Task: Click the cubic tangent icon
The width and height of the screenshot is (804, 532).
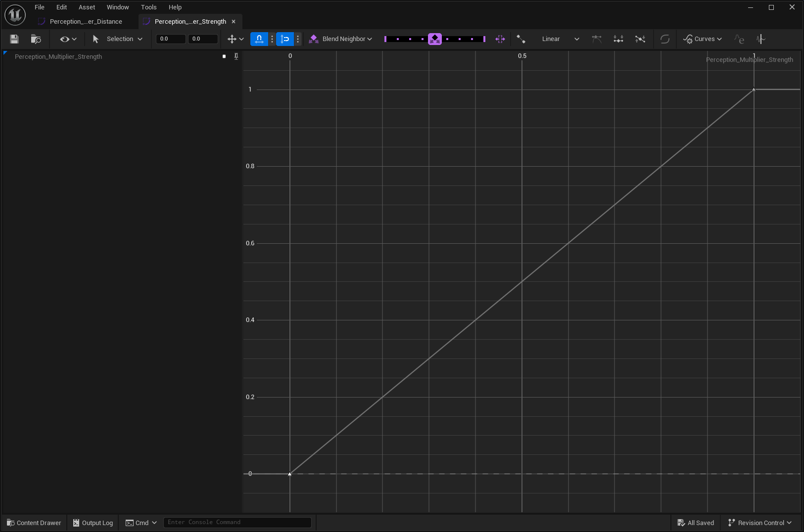Action: (597, 39)
